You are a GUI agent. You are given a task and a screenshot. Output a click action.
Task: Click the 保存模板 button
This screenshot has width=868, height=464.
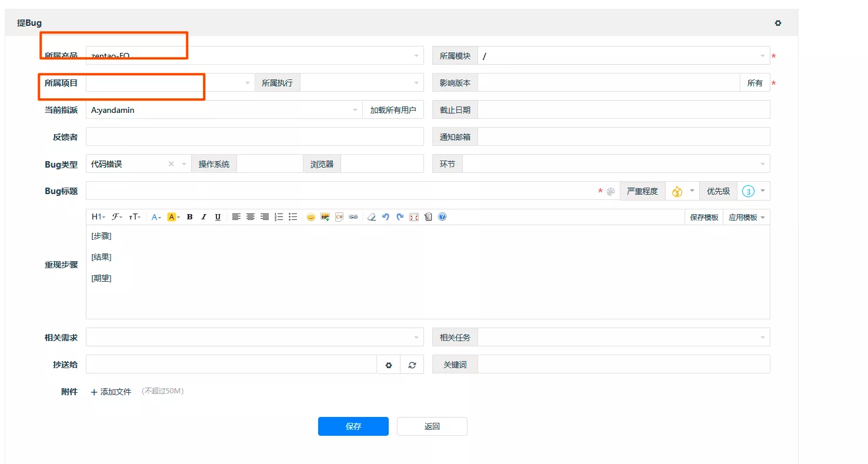pyautogui.click(x=704, y=217)
